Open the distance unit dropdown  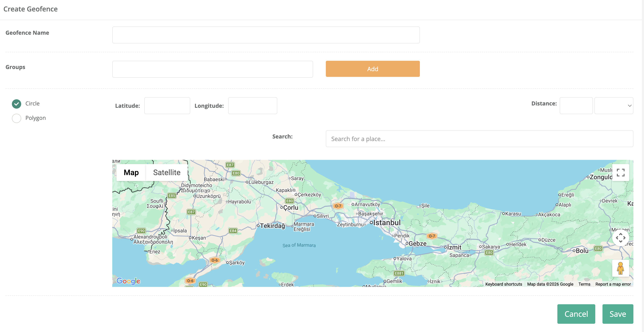(x=613, y=106)
